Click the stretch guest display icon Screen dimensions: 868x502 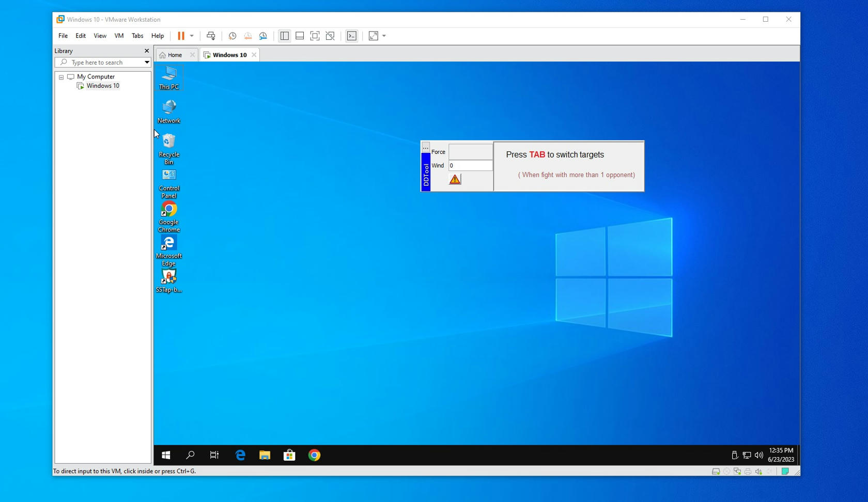[374, 36]
